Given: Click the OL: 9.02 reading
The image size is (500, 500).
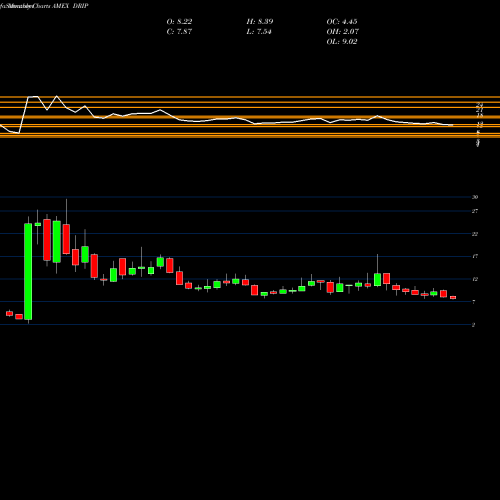Looking at the screenshot, I should pos(342,42).
